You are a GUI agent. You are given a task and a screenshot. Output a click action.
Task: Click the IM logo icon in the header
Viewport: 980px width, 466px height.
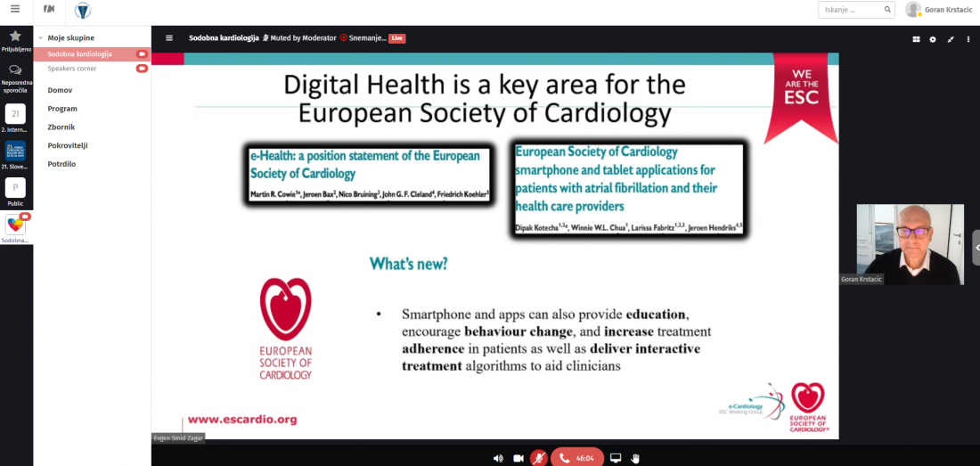49,10
